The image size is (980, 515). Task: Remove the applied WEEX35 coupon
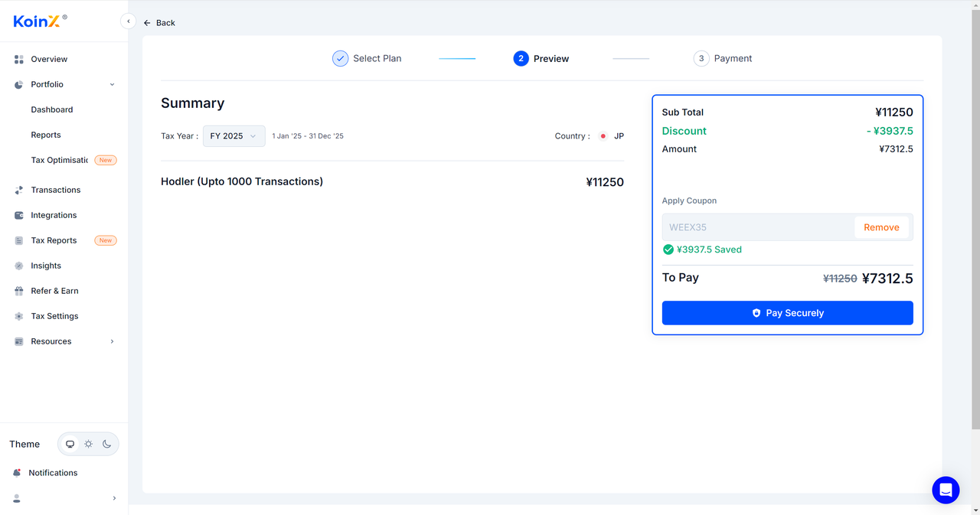(881, 227)
